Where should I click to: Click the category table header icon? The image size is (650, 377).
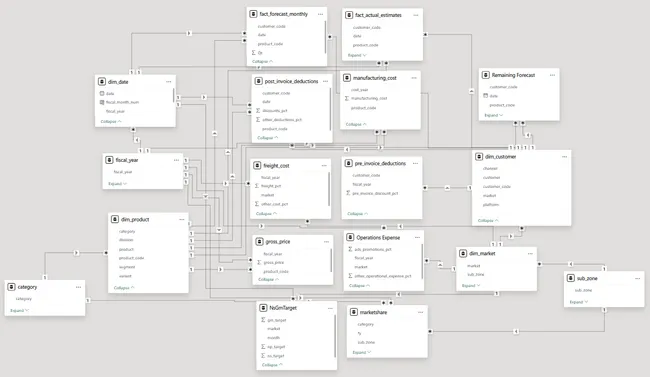click(x=11, y=287)
